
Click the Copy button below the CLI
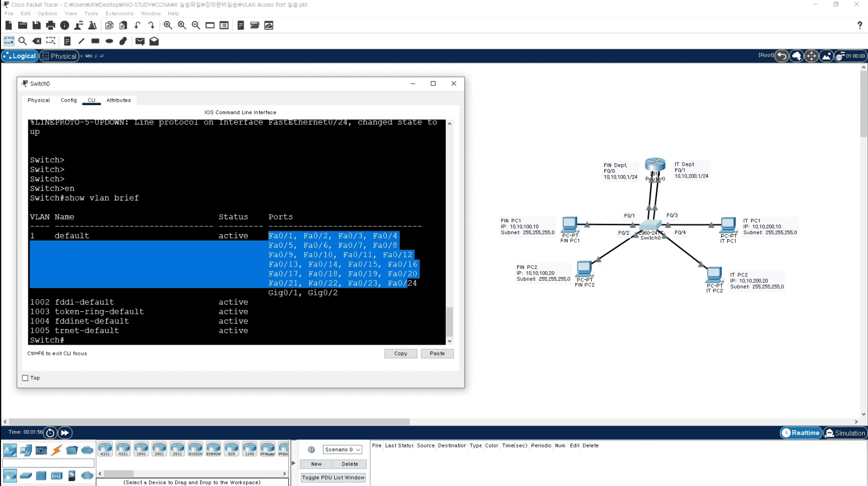(x=401, y=353)
